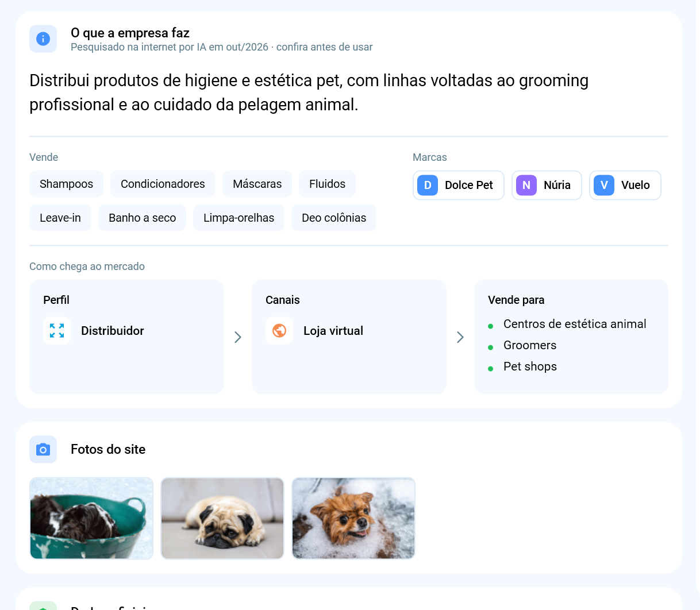The image size is (700, 610).
Task: Select the Deo colônias chip
Action: point(334,218)
